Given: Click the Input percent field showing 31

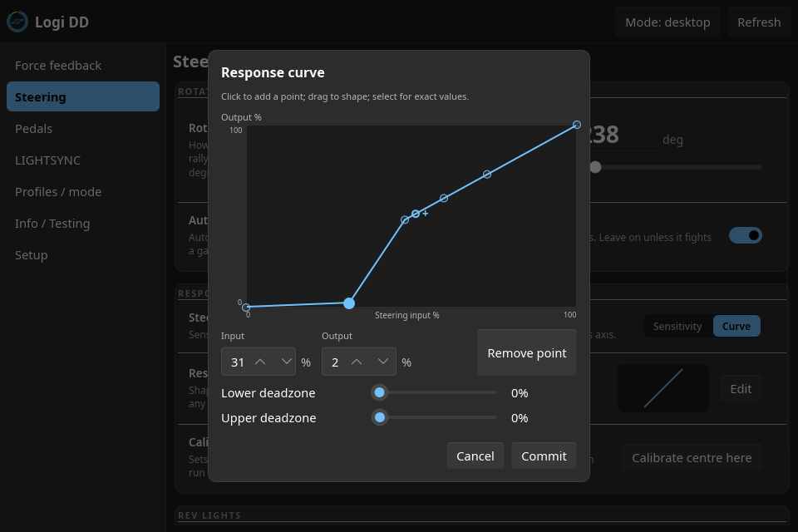Looking at the screenshot, I should 259,362.
